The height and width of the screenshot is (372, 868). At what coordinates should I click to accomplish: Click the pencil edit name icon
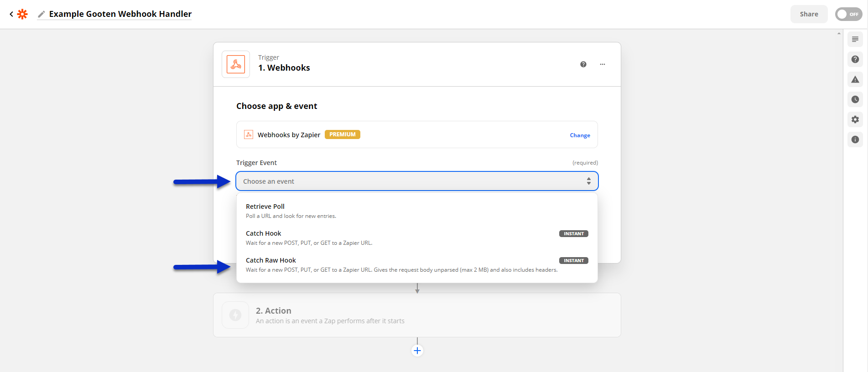pos(42,14)
